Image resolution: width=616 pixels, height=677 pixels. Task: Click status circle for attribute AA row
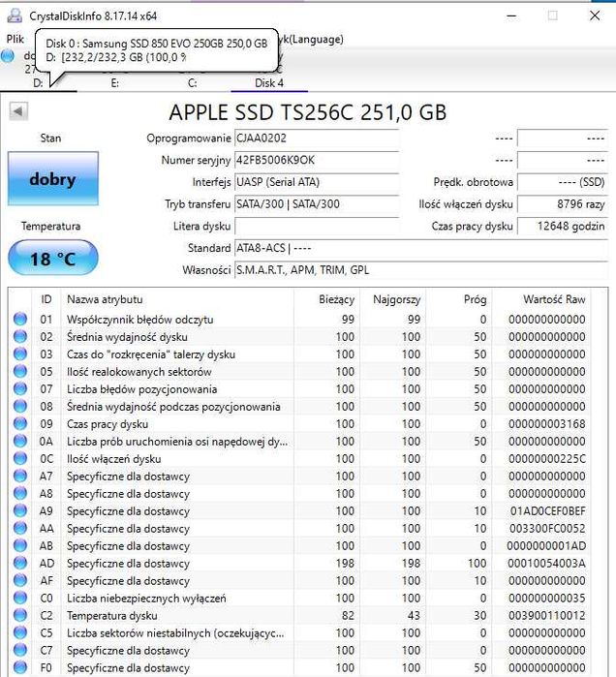20,528
